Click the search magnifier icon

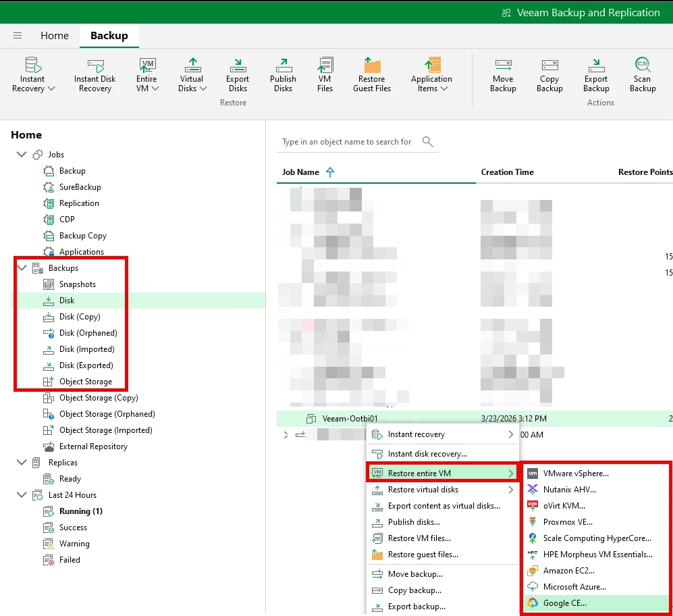point(427,141)
